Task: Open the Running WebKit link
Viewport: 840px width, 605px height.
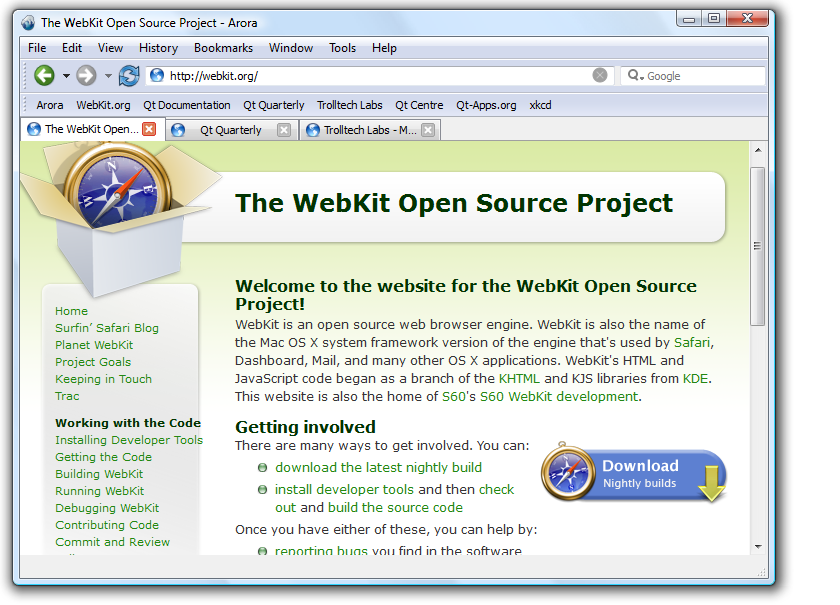Action: pyautogui.click(x=100, y=491)
